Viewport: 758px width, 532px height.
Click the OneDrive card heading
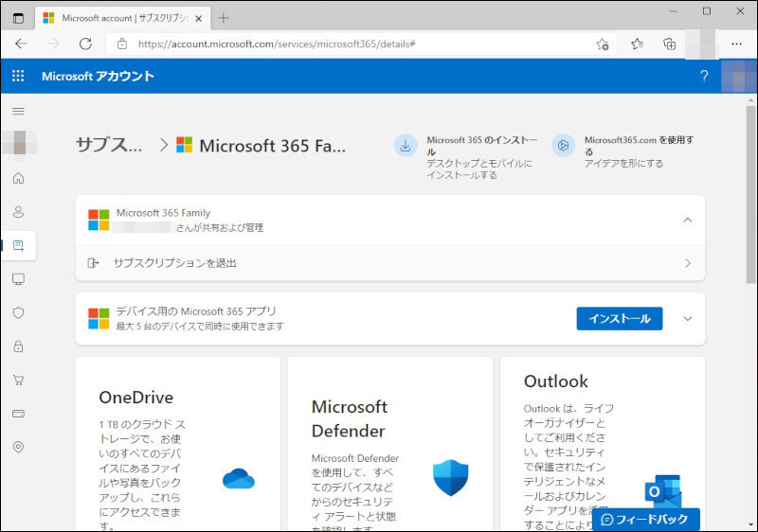coord(135,398)
